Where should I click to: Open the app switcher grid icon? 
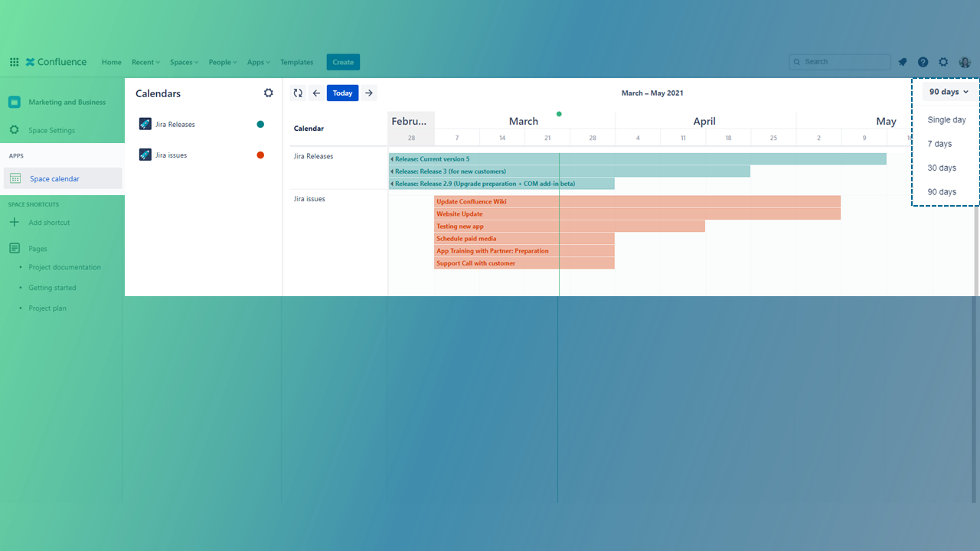pos(14,62)
